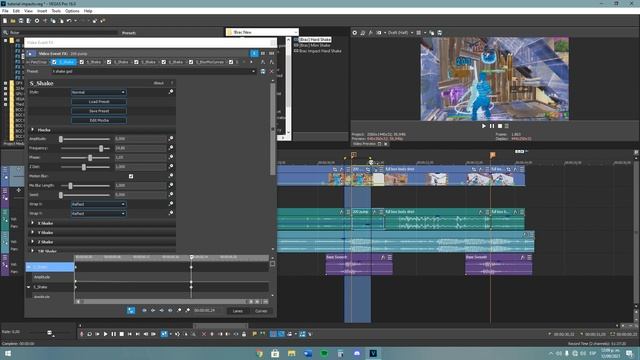Open the Insert menu
Image resolution: width=640 pixels, height=360 pixels.
point(42,11)
